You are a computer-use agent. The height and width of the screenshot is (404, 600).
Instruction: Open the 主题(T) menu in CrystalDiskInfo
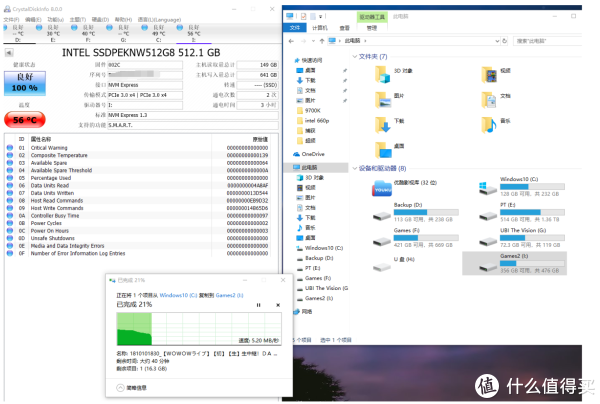[x=78, y=20]
